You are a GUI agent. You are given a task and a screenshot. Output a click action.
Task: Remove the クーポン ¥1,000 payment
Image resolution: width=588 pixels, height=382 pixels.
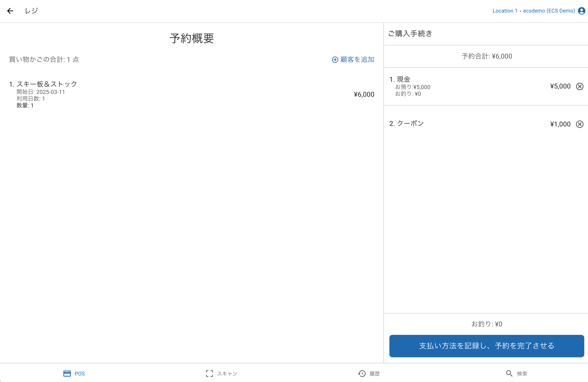click(580, 124)
